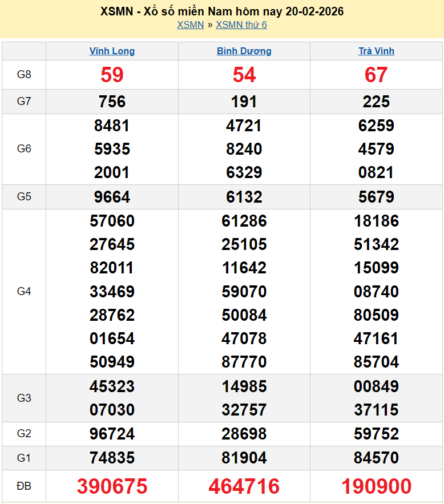Select the G4 row label
Image resolution: width=444 pixels, height=504 pixels.
pyautogui.click(x=24, y=292)
